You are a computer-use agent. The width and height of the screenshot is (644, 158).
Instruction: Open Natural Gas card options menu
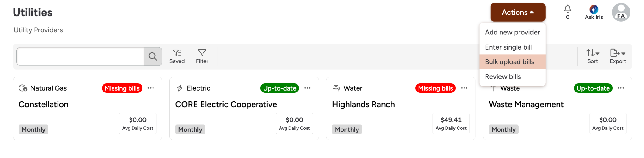[151, 88]
